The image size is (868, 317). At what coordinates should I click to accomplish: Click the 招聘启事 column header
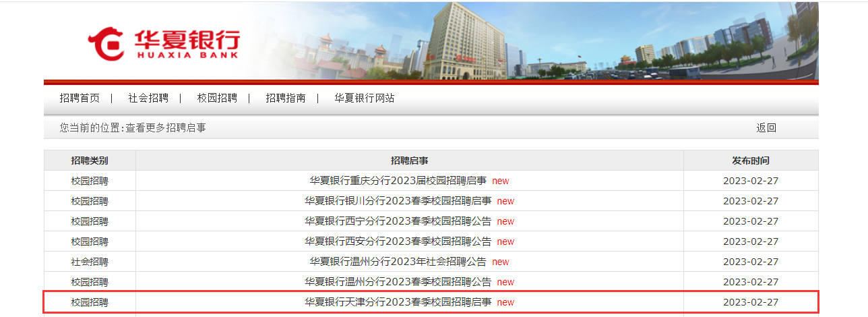pyautogui.click(x=410, y=161)
